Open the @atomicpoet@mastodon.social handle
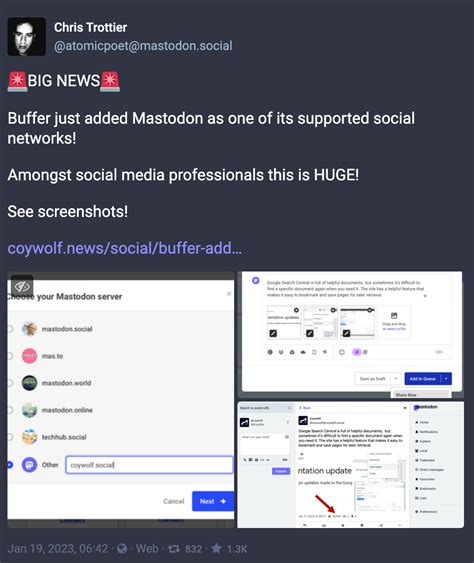474x563 pixels. [143, 46]
